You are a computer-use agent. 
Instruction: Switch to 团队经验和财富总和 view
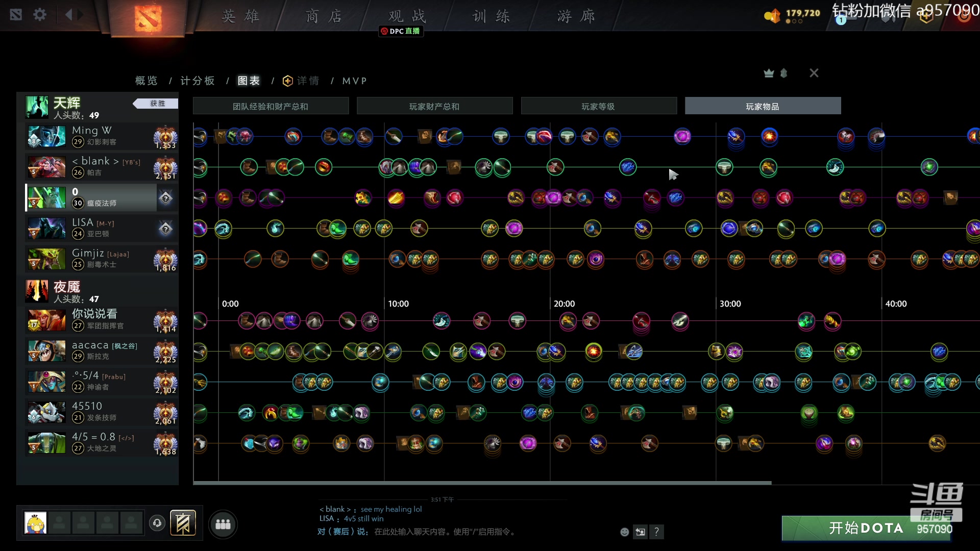271,106
